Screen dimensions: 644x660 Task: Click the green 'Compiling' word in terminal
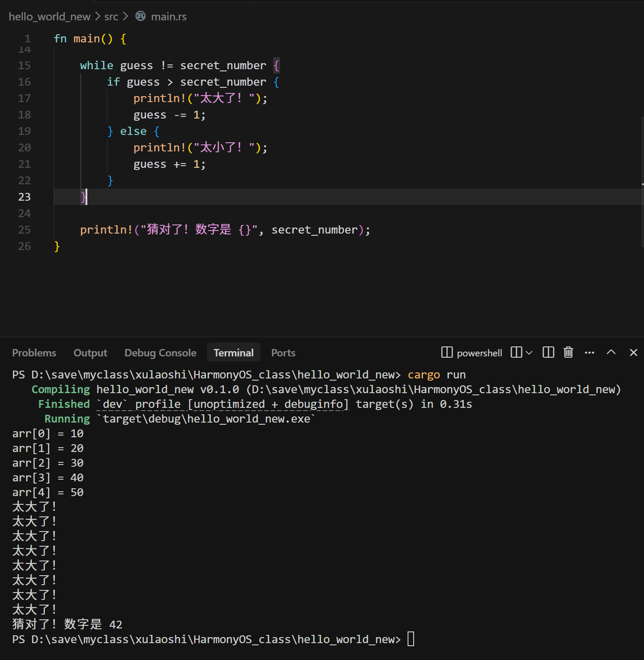[61, 389]
